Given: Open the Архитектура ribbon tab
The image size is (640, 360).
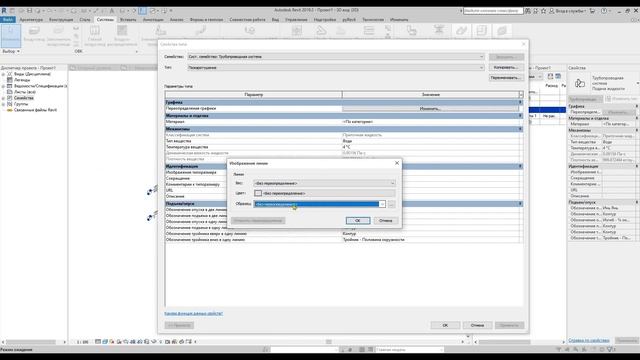Looking at the screenshot, I should (31, 20).
